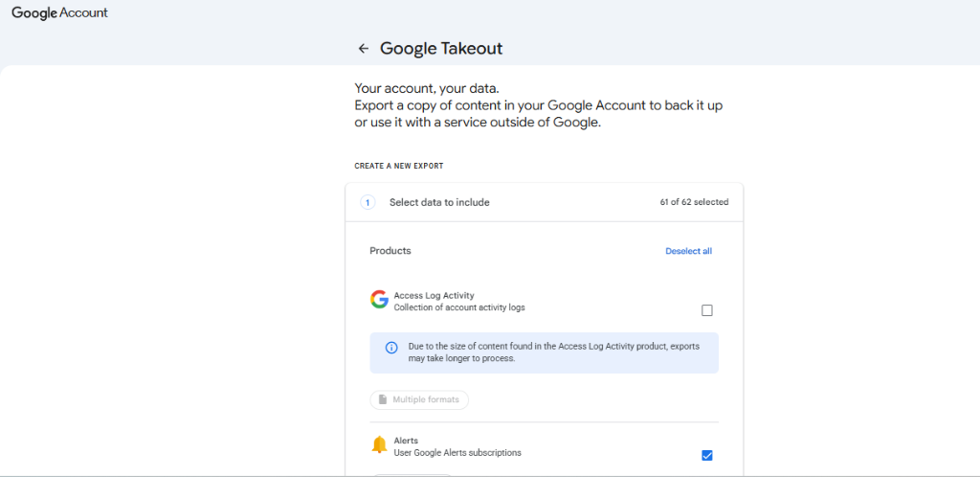Check the Access Log Activity checkbox
This screenshot has width=980, height=477.
(707, 310)
